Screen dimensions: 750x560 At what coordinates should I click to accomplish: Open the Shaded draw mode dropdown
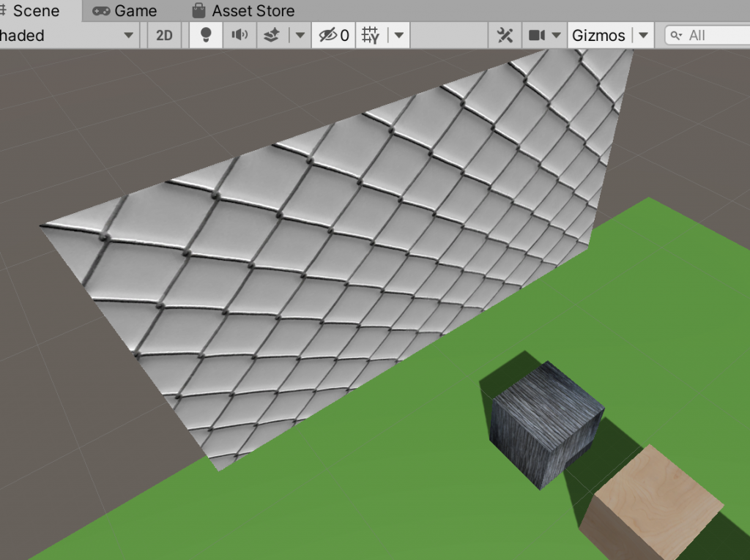point(67,35)
